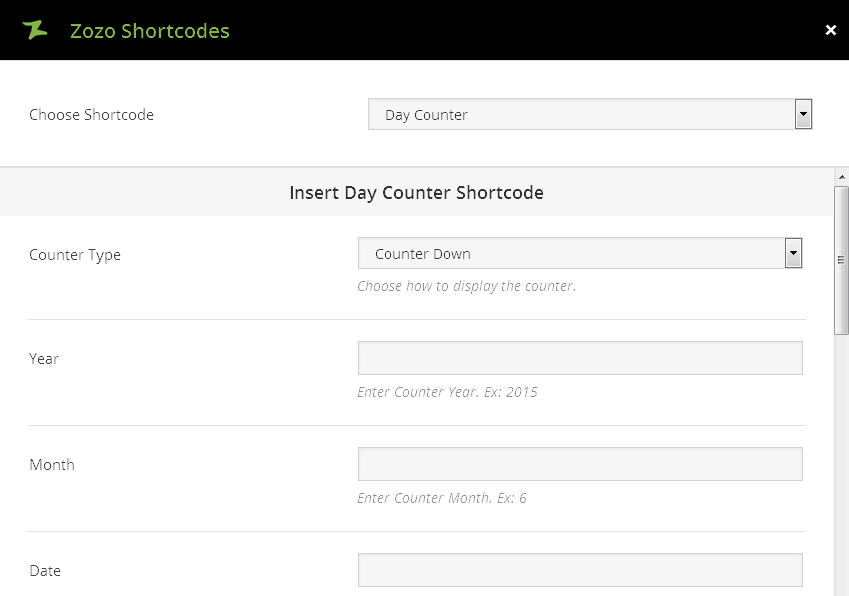Screen dimensions: 849x596
Task: Click the Insert Day Counter Shortcode heading
Action: [x=416, y=193]
